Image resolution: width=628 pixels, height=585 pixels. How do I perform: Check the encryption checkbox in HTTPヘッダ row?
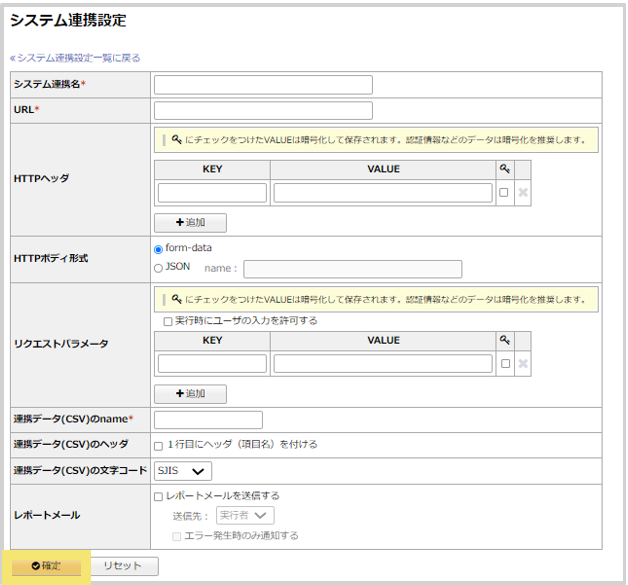504,193
